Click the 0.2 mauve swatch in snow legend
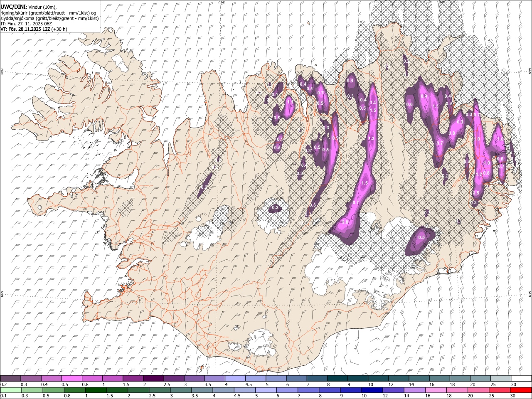The height and width of the screenshot is (399, 532). tap(10, 378)
